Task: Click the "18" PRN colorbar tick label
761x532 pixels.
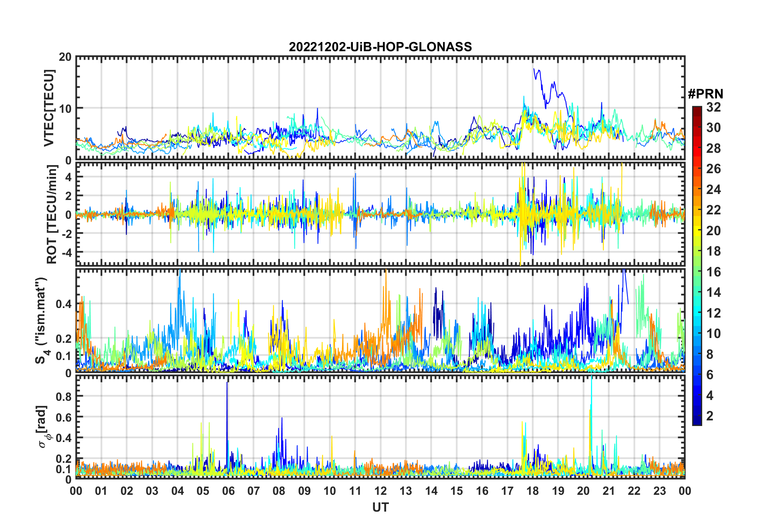Action: click(x=713, y=251)
